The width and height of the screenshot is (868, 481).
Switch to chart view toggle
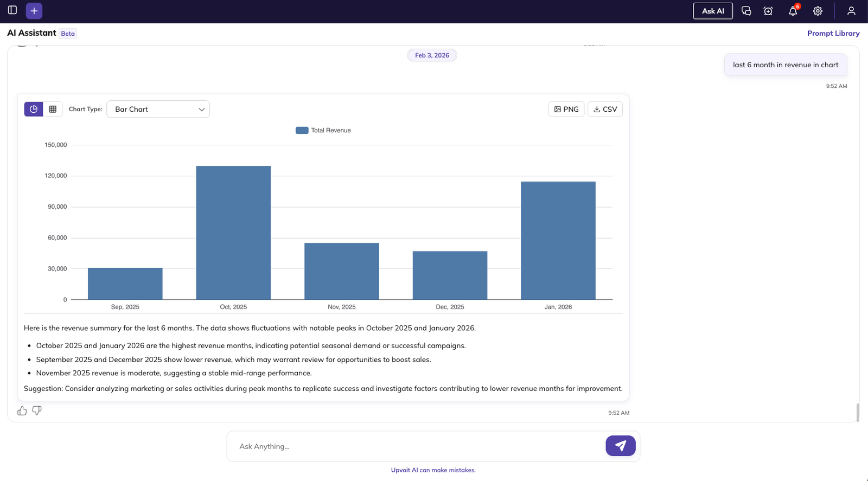[34, 109]
